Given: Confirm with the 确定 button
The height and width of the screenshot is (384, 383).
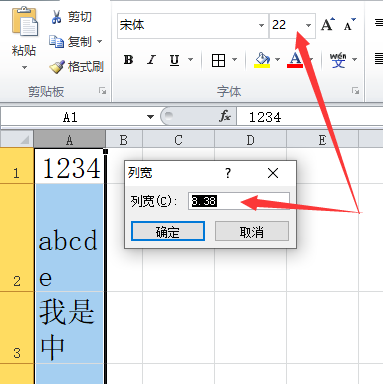Looking at the screenshot, I should 168,231.
